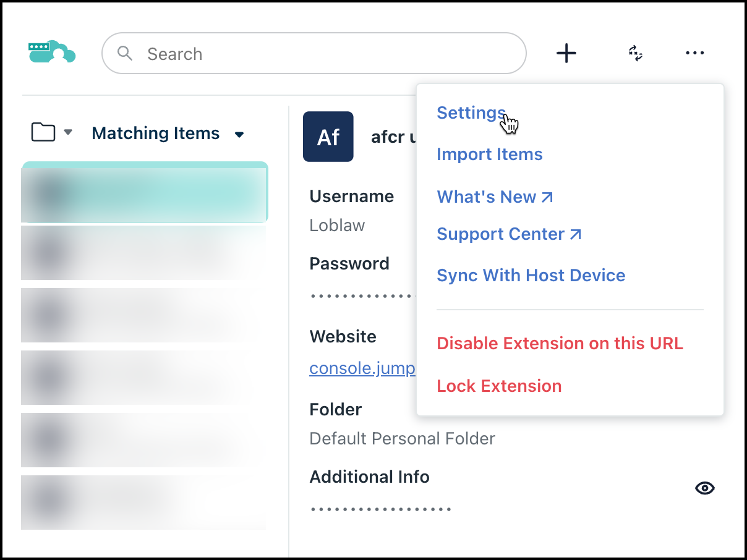Click Disable Extension on this URL
This screenshot has width=747, height=560.
click(560, 343)
